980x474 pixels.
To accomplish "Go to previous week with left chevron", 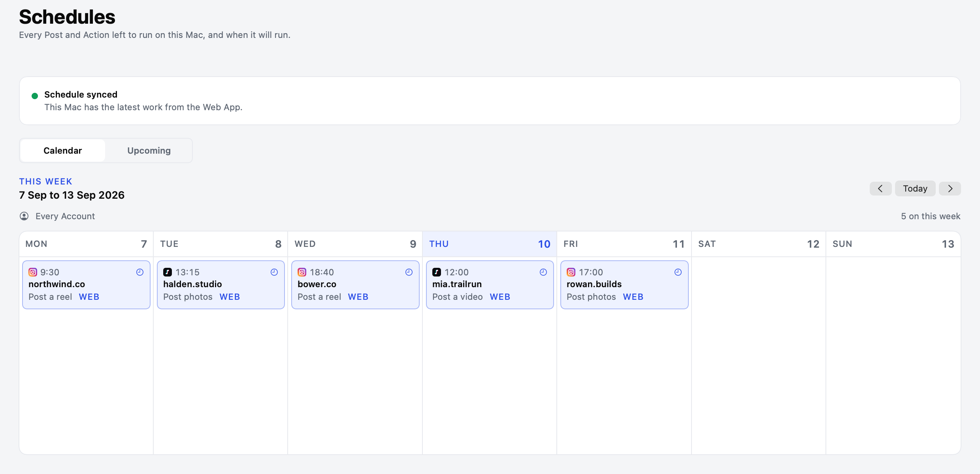I will click(x=880, y=188).
